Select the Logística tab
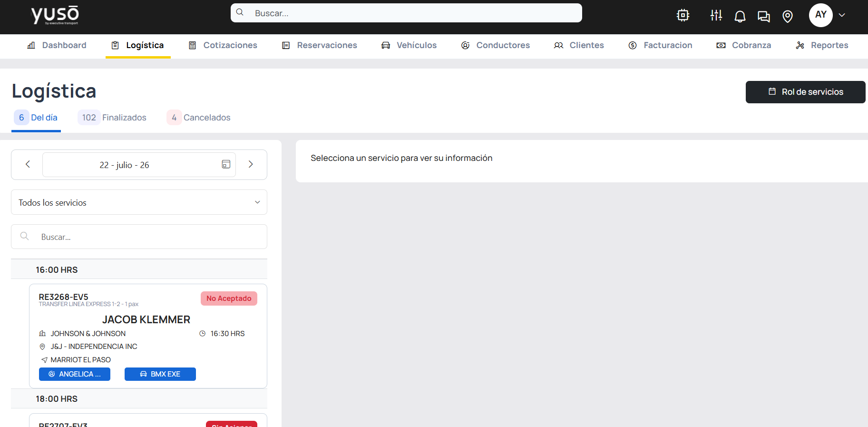Screen dimensions: 868x427 [x=138, y=45]
